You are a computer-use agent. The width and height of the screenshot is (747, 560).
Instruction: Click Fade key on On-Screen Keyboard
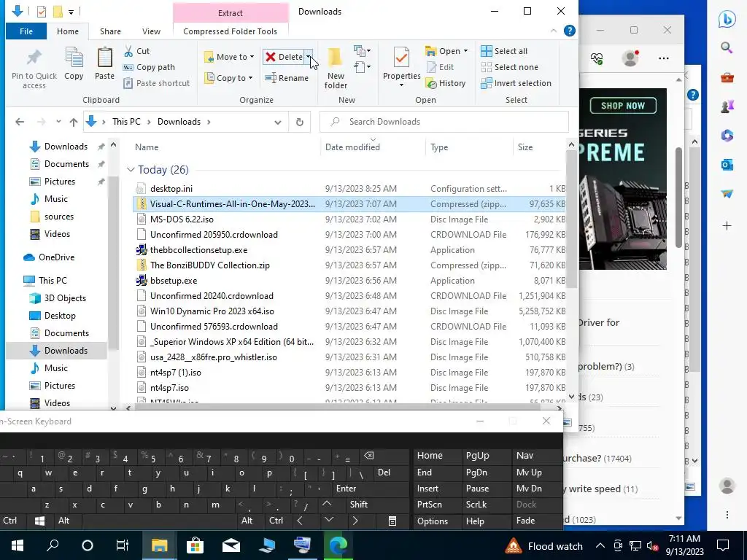526,521
